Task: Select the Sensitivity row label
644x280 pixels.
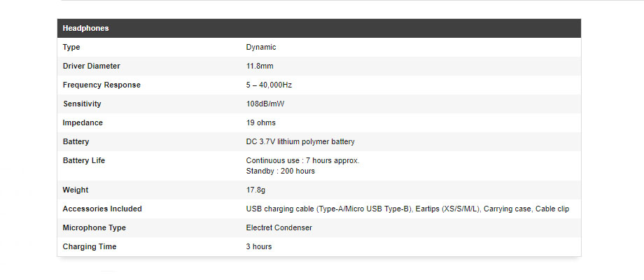Action: (x=82, y=104)
